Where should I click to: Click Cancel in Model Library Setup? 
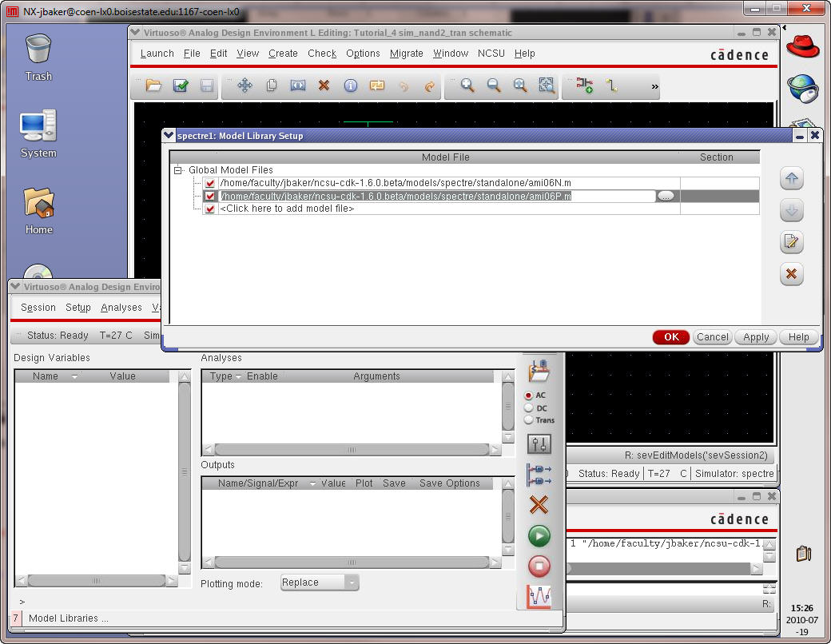pos(712,337)
